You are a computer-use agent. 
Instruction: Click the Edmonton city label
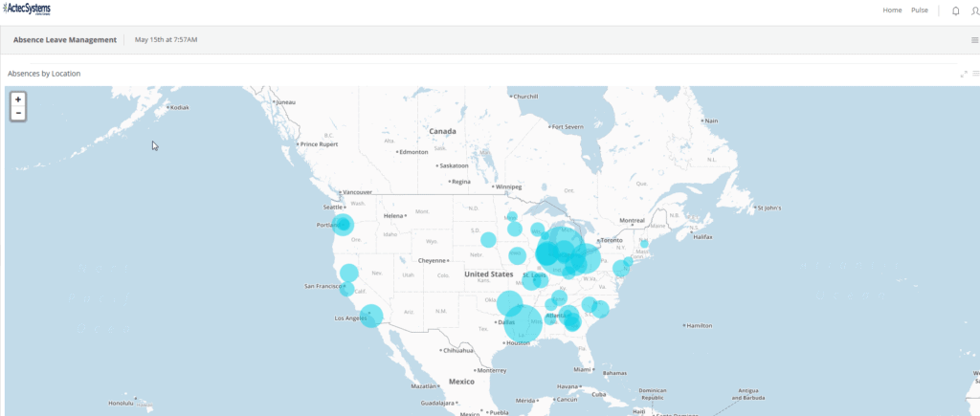point(413,152)
